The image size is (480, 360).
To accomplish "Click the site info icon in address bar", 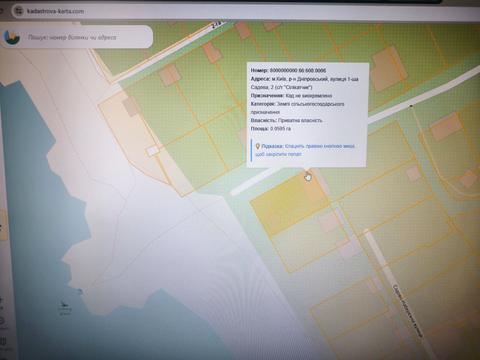I will click(19, 11).
